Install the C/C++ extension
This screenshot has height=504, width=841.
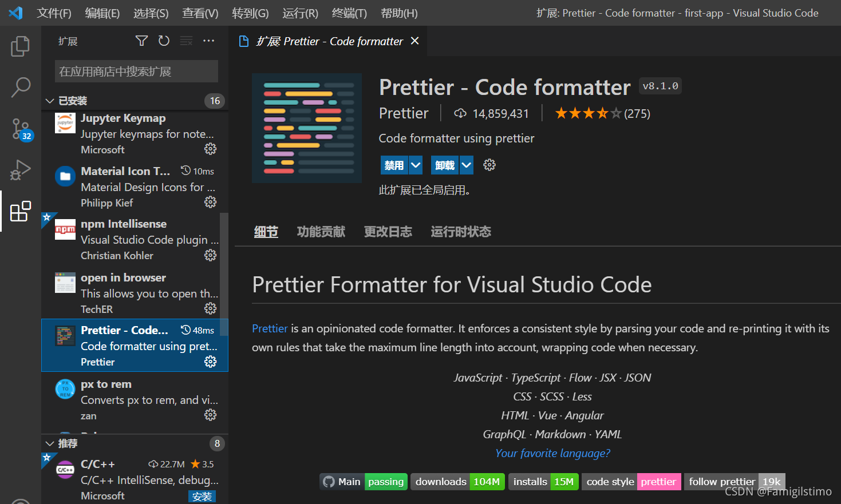tap(202, 496)
